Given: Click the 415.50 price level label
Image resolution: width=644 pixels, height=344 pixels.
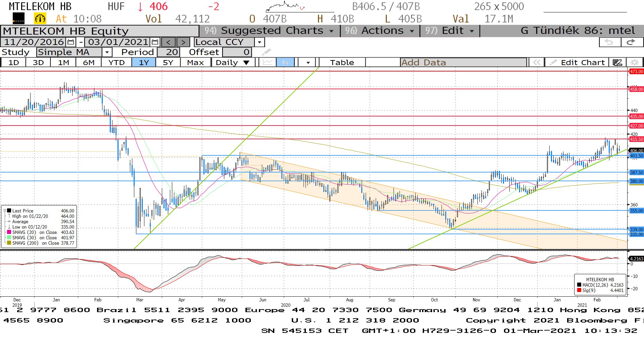Looking at the screenshot, I should [x=636, y=139].
